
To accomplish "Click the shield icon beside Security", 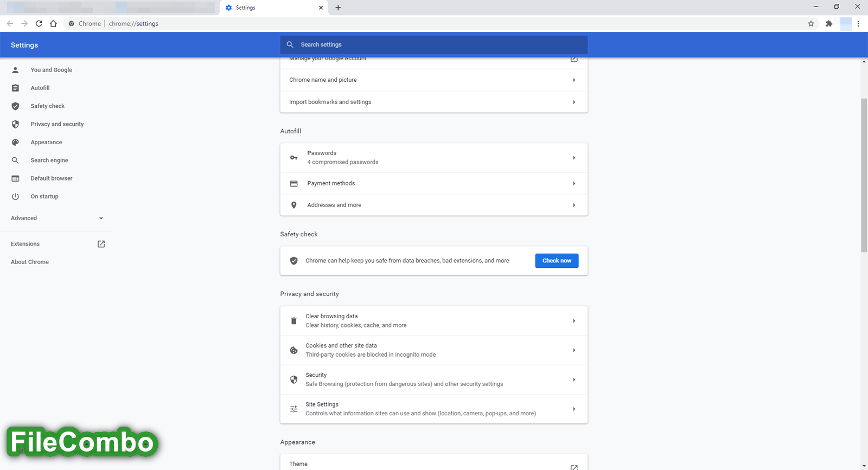I will click(x=293, y=379).
